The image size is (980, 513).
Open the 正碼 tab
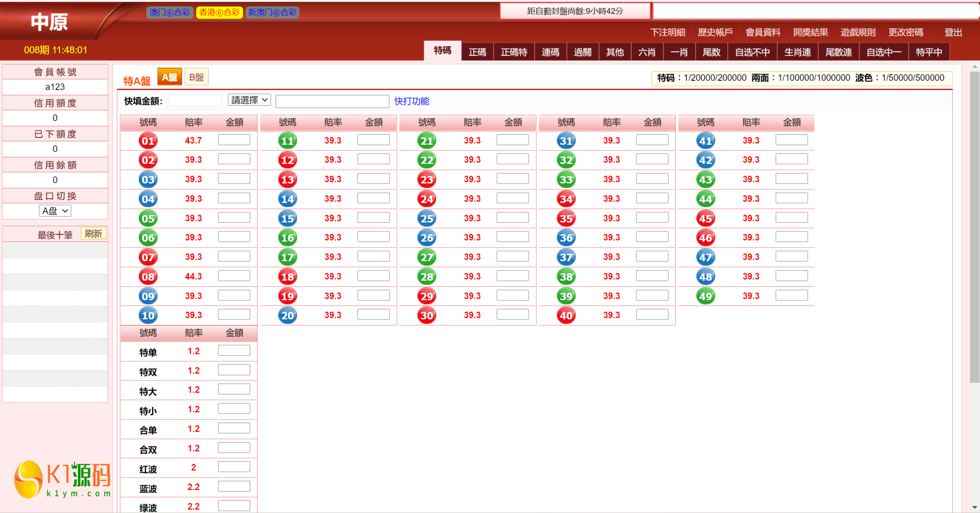tap(477, 52)
